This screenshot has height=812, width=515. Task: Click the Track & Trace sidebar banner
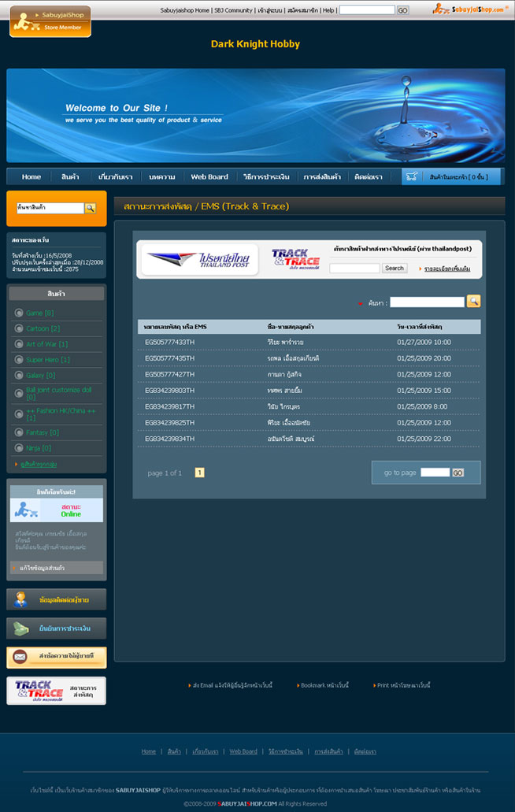(56, 691)
